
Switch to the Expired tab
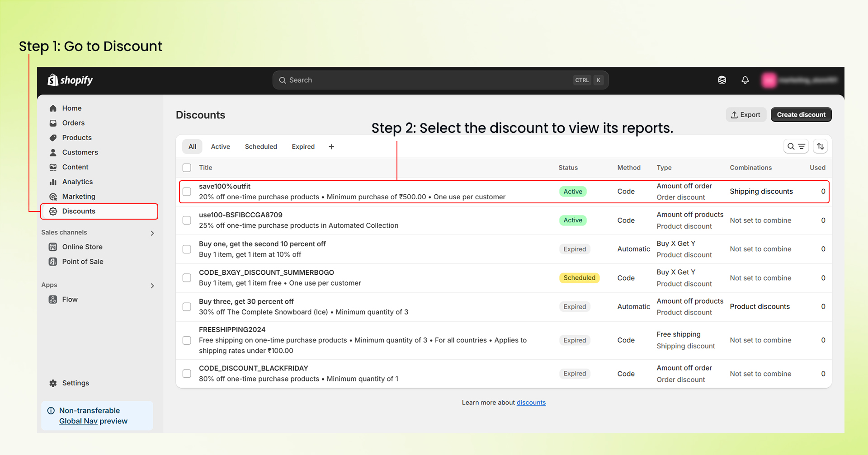[x=303, y=146]
